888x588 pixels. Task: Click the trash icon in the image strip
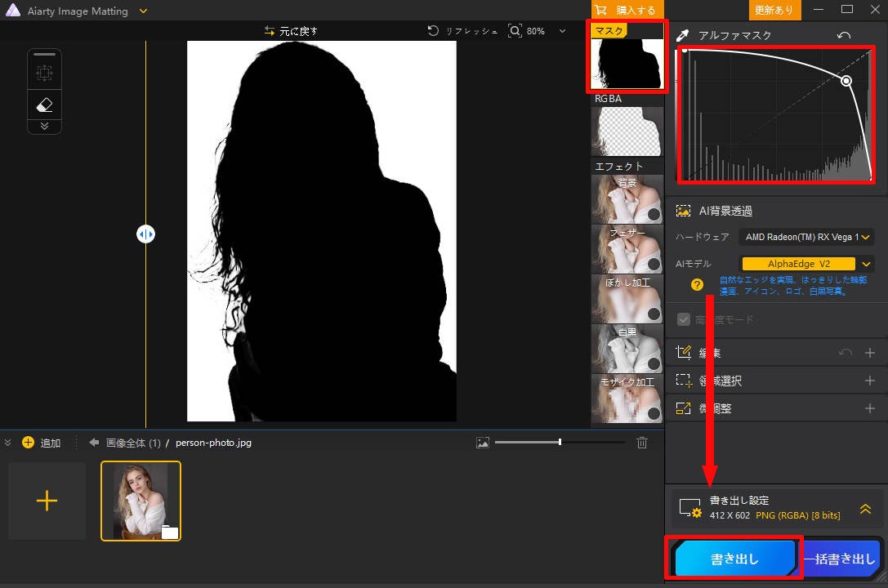click(x=642, y=443)
